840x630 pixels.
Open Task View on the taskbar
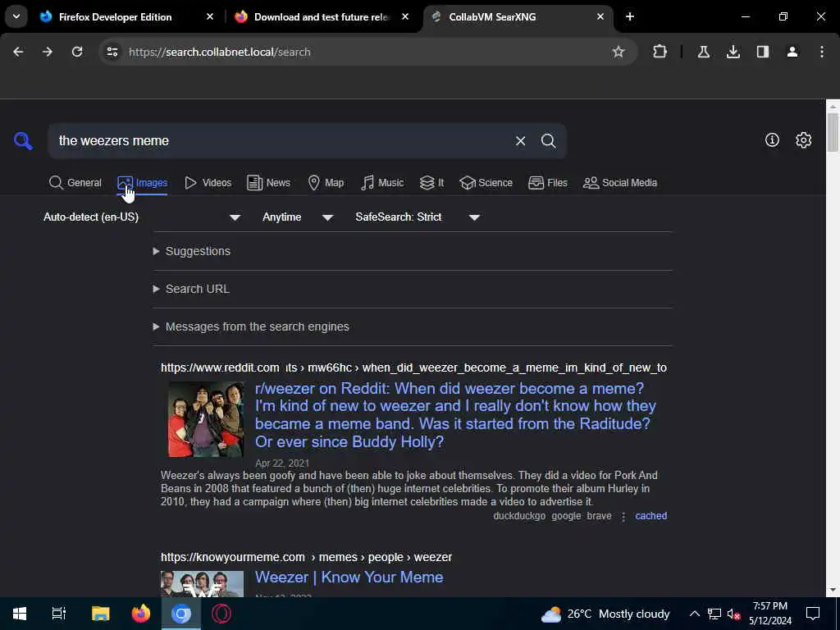coord(58,614)
